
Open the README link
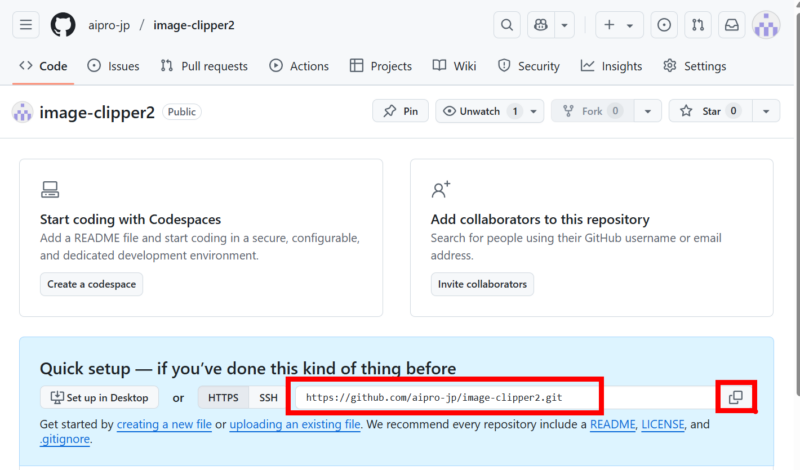(613, 425)
